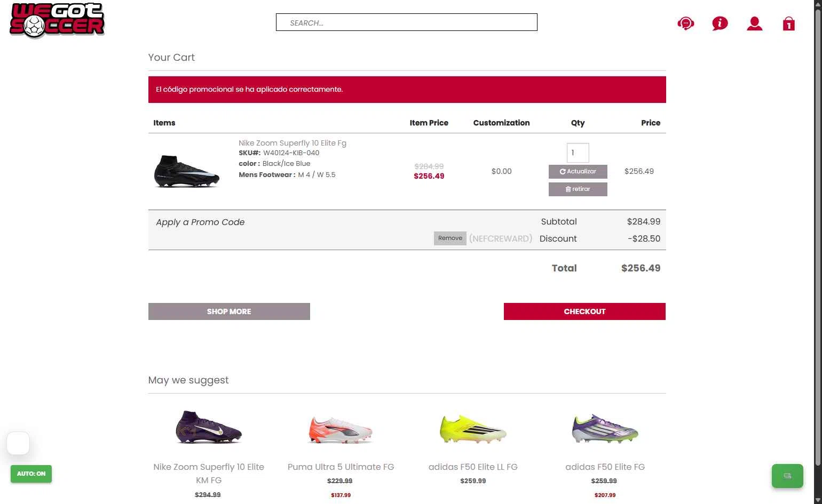The width and height of the screenshot is (822, 504).
Task: Remove the NEFCREWARD promo code
Action: point(450,238)
